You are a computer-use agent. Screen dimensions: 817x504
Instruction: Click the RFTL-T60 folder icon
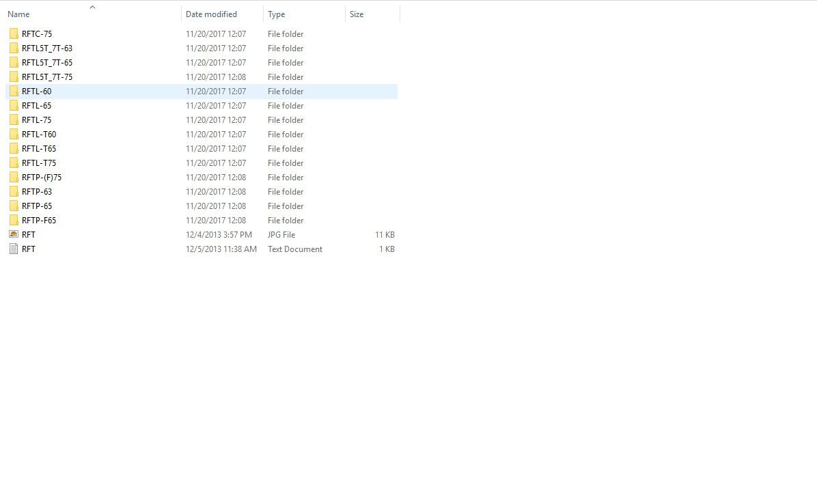(14, 135)
